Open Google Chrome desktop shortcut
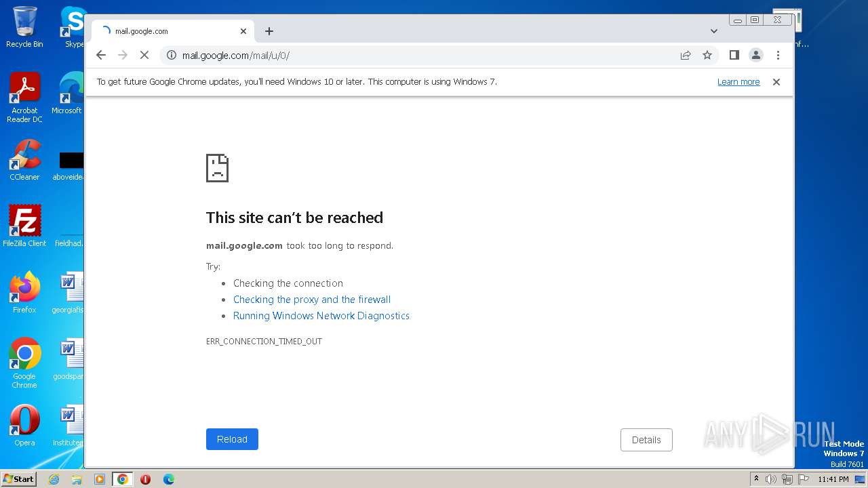Viewport: 868px width, 488px height. 24,363
